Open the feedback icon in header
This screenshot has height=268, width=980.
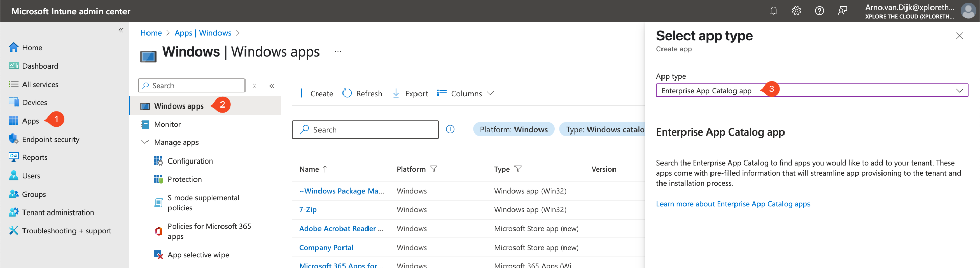(x=842, y=11)
